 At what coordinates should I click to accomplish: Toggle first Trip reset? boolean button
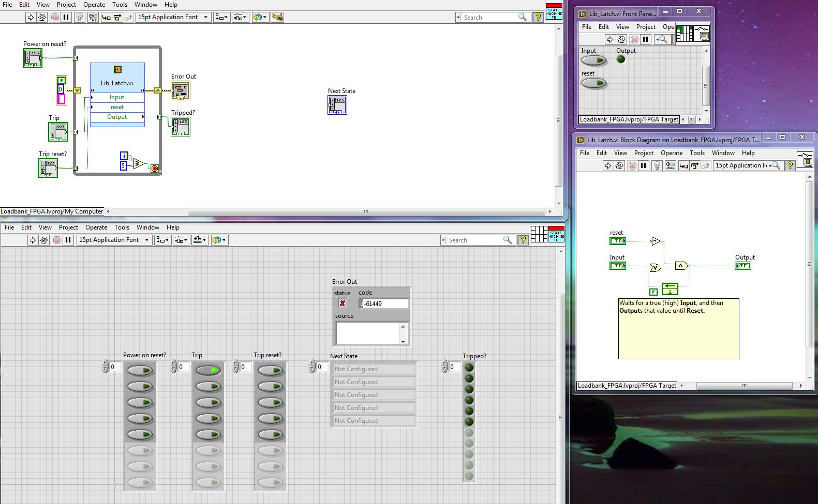click(270, 370)
